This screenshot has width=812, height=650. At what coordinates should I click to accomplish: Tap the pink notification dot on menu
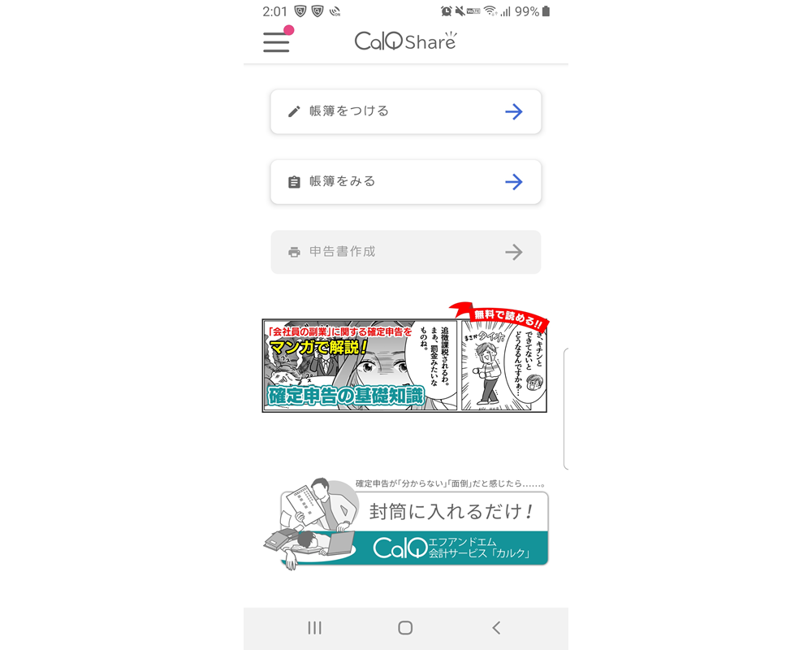289,30
